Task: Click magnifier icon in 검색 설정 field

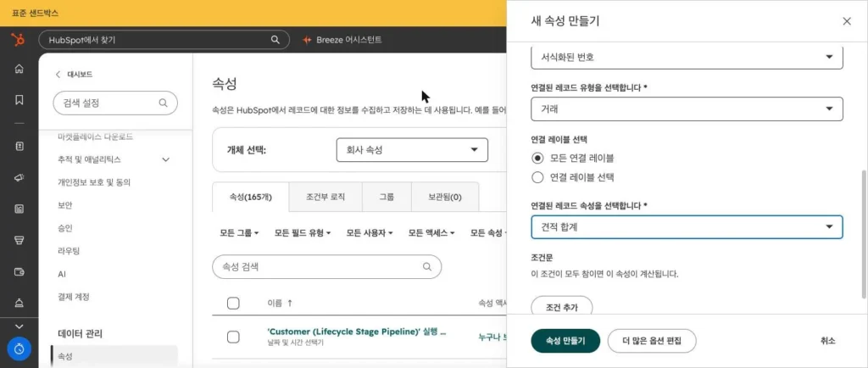Action: pos(163,103)
